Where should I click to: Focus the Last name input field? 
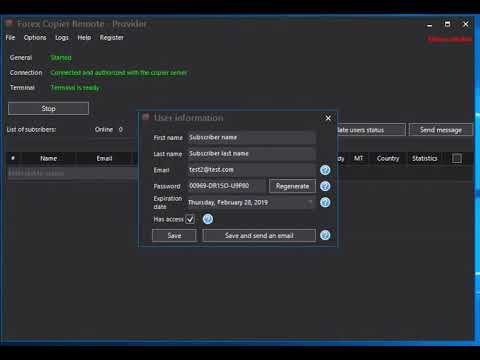tap(251, 154)
